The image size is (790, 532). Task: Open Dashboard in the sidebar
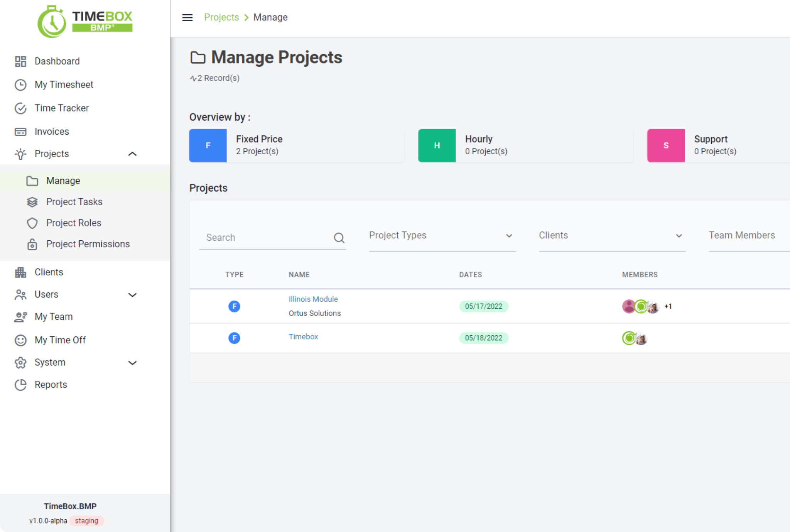[x=57, y=61]
